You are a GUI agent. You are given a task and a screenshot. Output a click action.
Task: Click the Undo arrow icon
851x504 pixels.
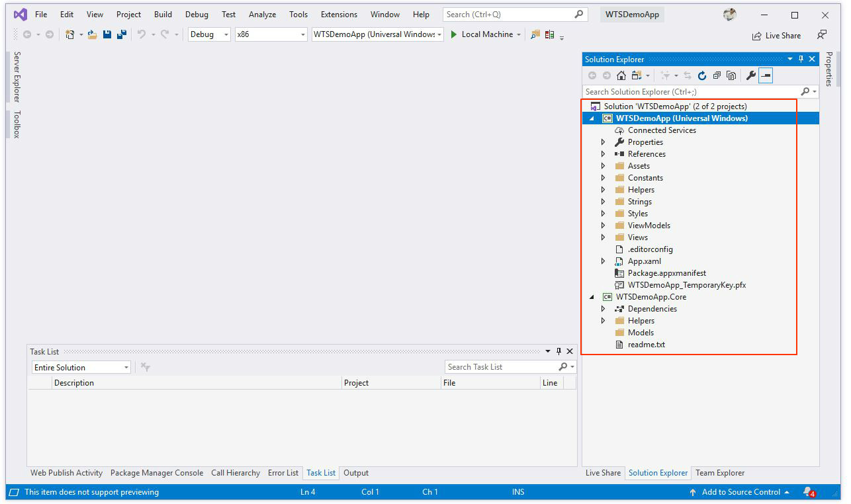pos(141,34)
